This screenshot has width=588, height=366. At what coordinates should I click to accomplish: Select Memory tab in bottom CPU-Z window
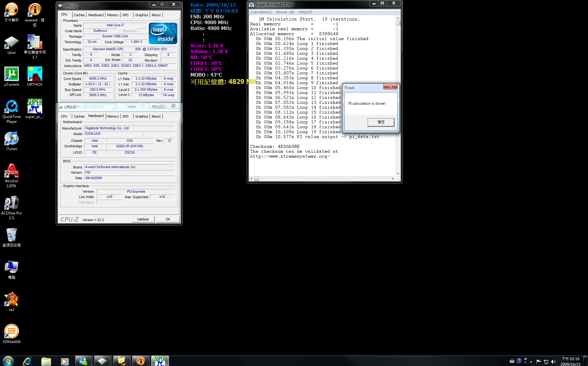113,116
